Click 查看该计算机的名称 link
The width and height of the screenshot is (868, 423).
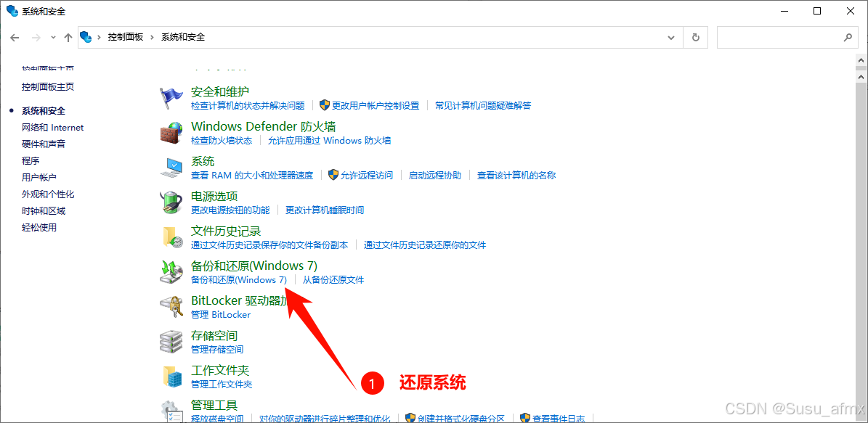(x=516, y=175)
